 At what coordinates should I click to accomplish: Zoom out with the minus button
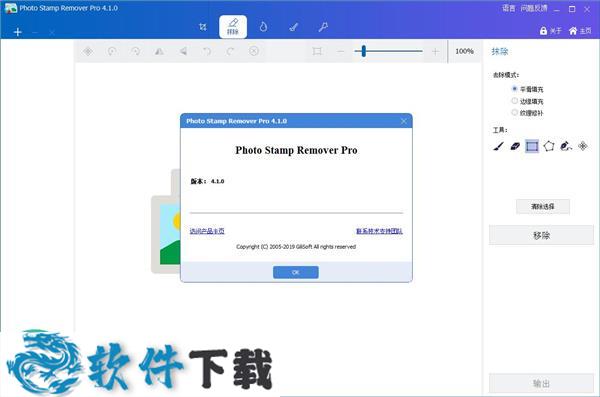click(x=341, y=51)
